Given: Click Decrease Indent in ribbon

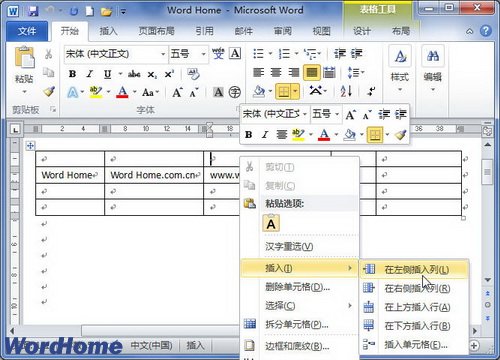Looking at the screenshot, I should pyautogui.click(x=340, y=53).
